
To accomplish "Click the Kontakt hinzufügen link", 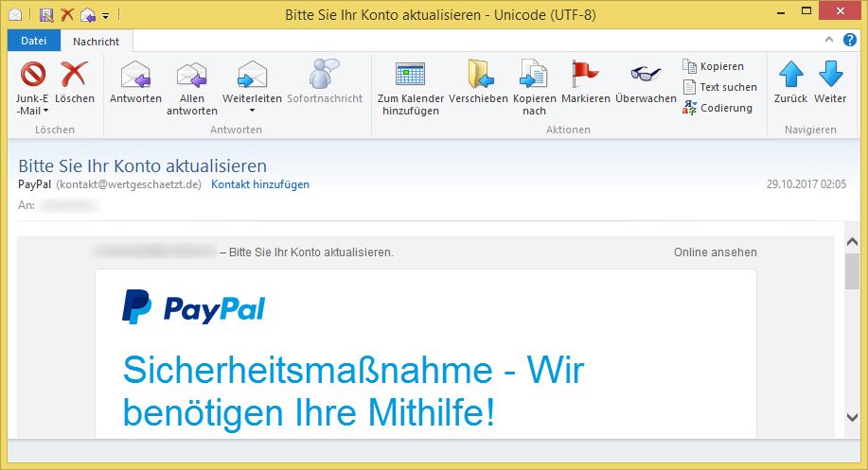I will tap(260, 184).
